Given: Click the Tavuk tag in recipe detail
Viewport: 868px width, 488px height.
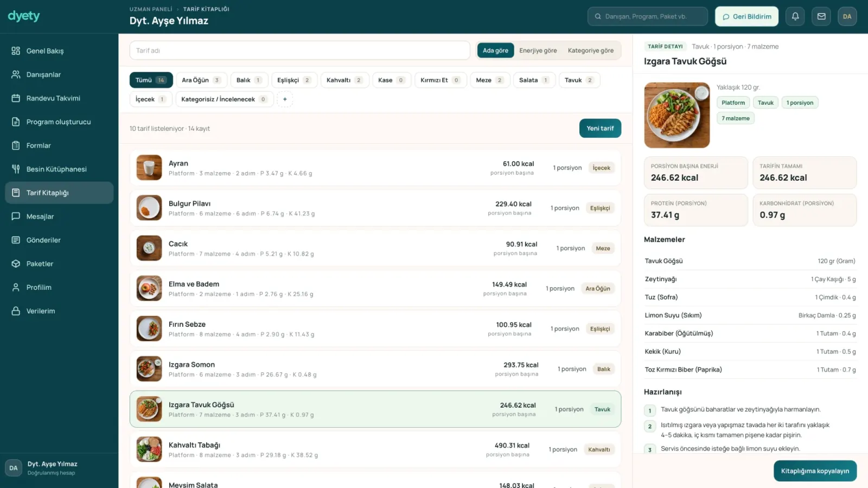Looking at the screenshot, I should [x=765, y=103].
